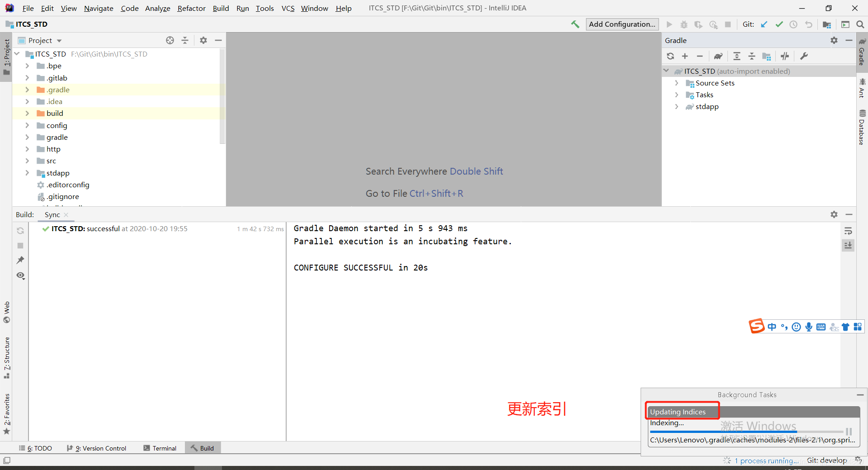Open the Analyze menu

click(x=157, y=8)
